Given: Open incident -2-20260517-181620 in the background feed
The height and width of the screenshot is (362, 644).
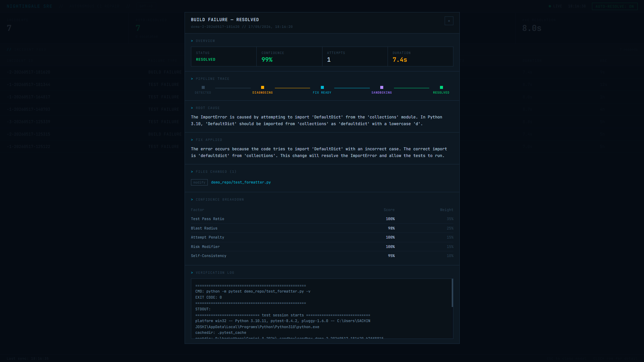Looking at the screenshot, I should [x=29, y=72].
